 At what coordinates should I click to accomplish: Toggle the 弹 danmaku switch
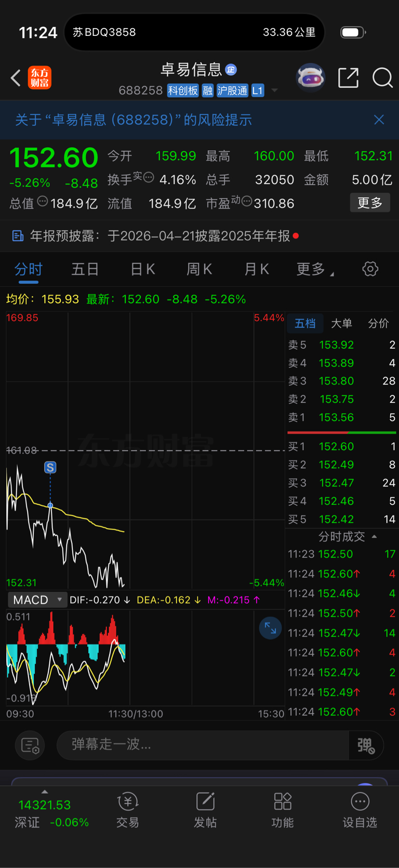(x=366, y=745)
